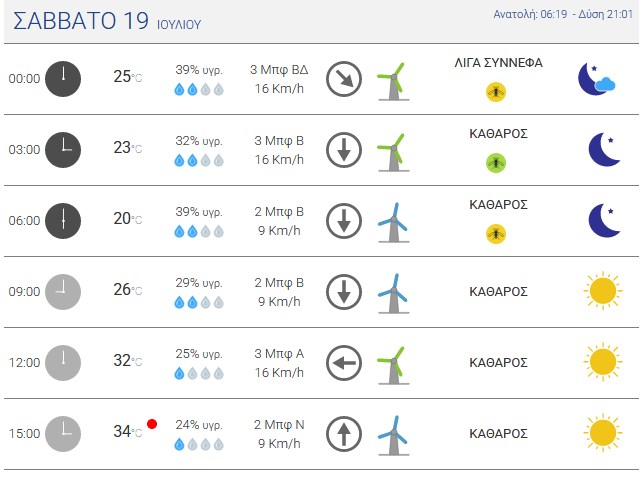Click the blue wind turbine at 06:00
The image size is (640, 480).
pyautogui.click(x=393, y=223)
